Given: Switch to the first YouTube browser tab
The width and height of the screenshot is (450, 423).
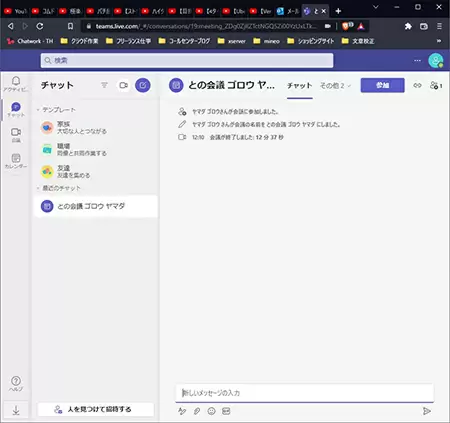Looking at the screenshot, I should (x=15, y=11).
